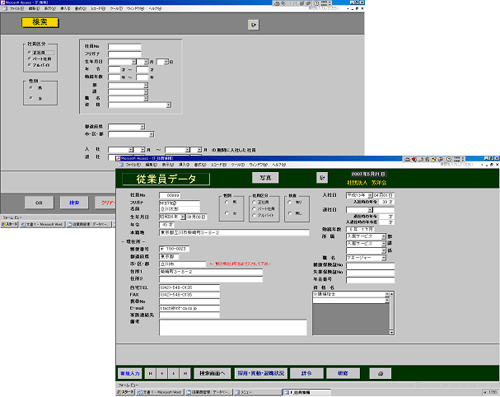Expand the 職名 dropdown in employee form
The width and height of the screenshot is (500, 397).
(x=384, y=258)
